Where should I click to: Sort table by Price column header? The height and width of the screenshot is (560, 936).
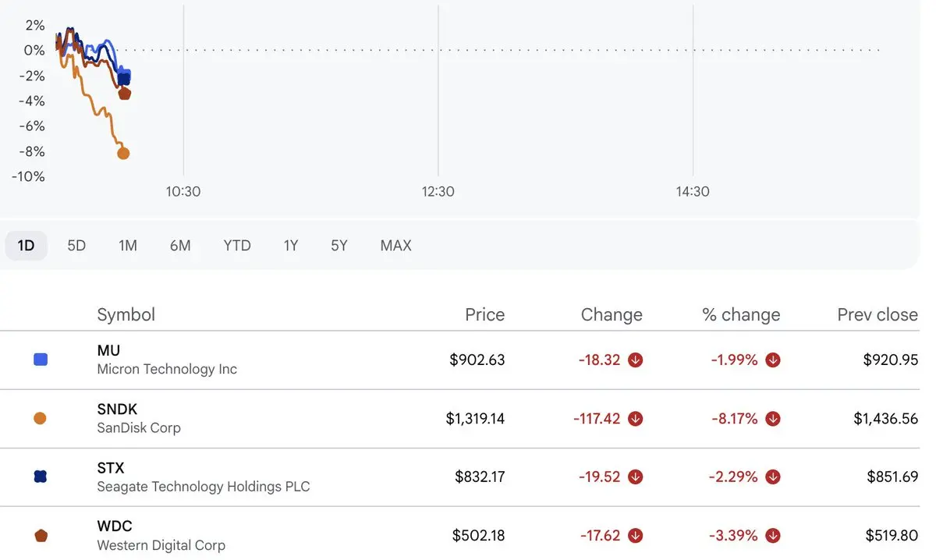485,314
